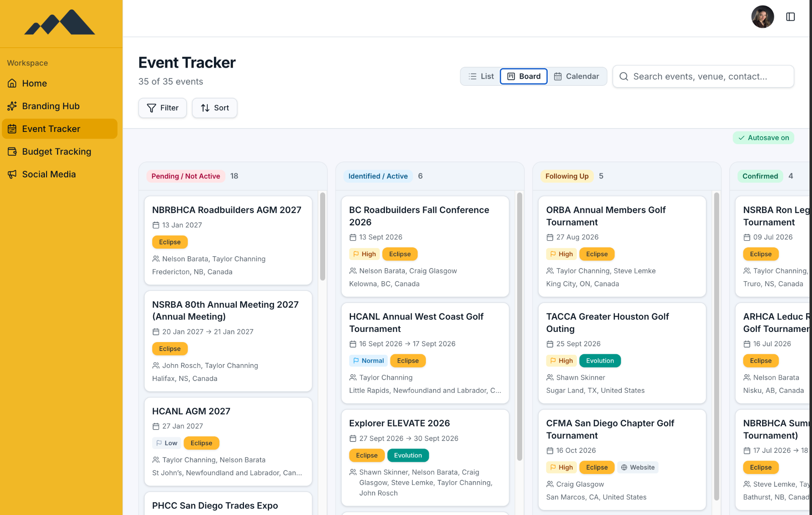Open the user profile avatar
The height and width of the screenshot is (515, 812).
coord(763,17)
